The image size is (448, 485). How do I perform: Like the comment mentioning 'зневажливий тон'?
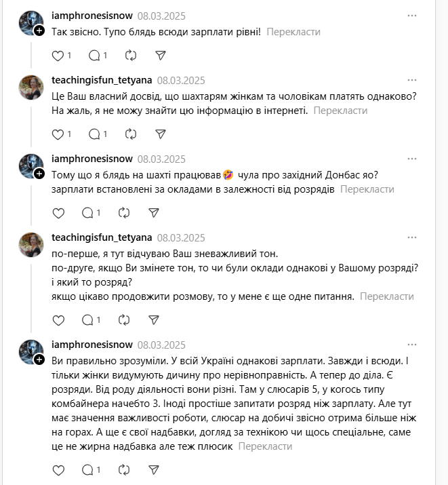(58, 319)
